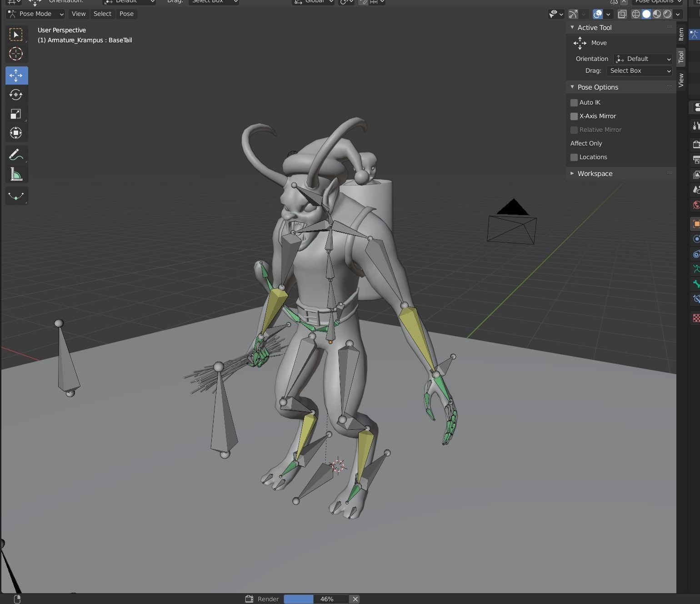
Task: Select the camera object in the viewport
Action: [512, 222]
